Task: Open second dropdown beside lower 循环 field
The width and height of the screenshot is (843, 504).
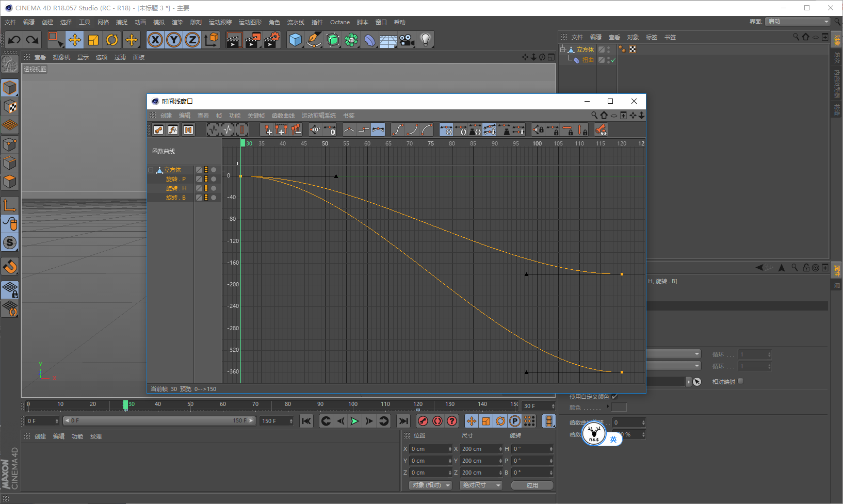Action: pyautogui.click(x=674, y=366)
